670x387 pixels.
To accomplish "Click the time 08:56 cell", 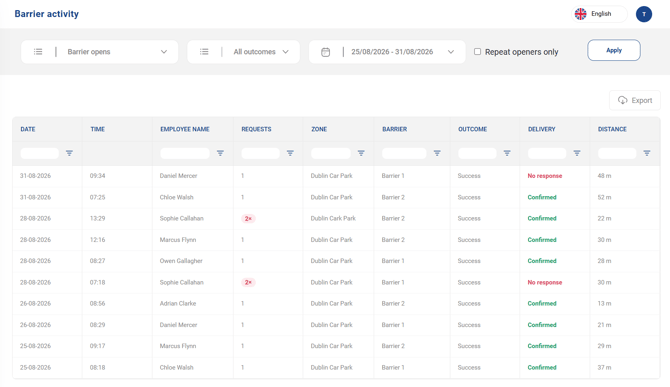I will [x=97, y=304].
